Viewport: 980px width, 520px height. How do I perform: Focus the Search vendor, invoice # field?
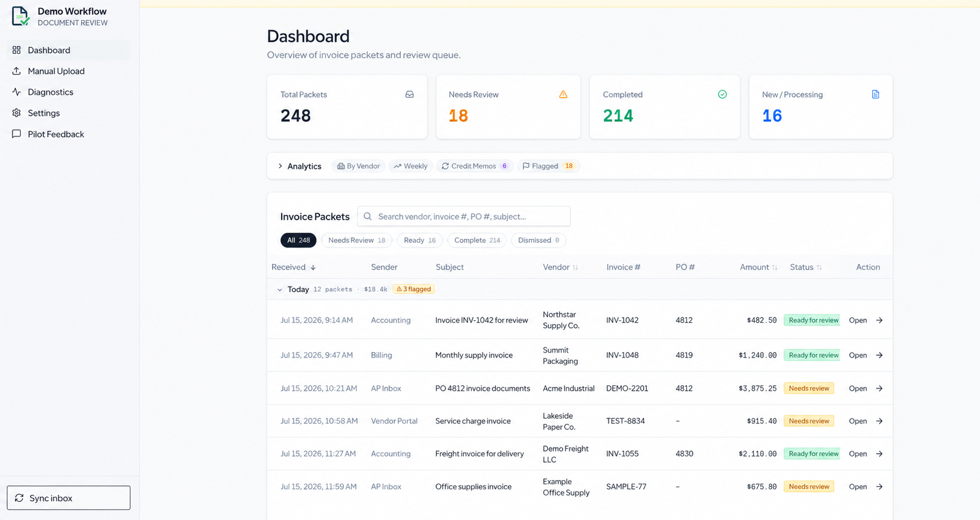[x=464, y=217]
